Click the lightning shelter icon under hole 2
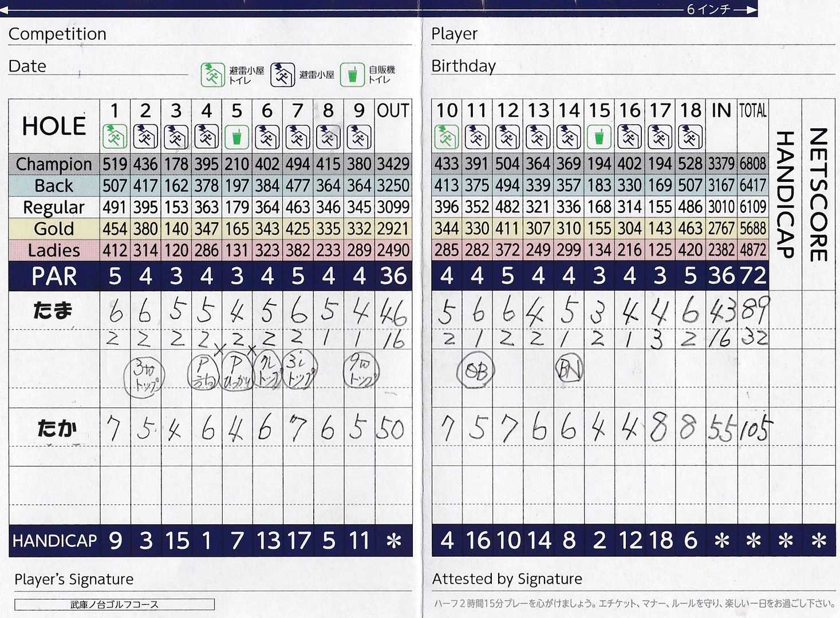This screenshot has height=618, width=840. point(145,137)
